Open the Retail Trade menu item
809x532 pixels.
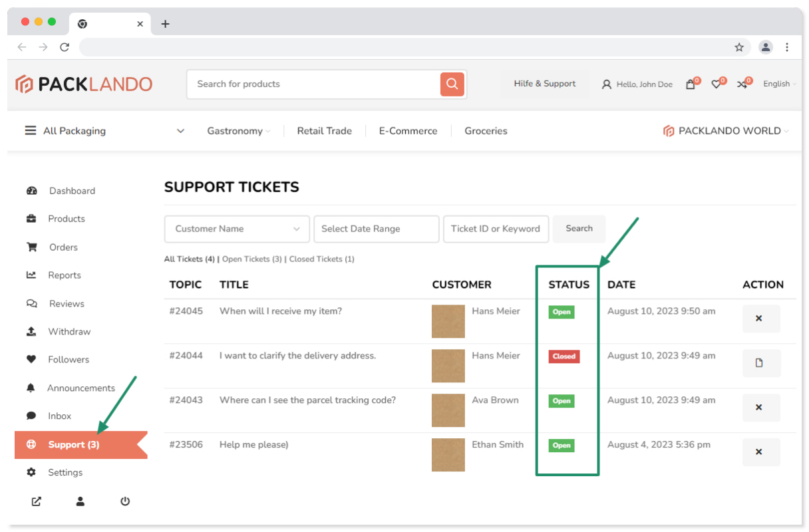point(325,131)
